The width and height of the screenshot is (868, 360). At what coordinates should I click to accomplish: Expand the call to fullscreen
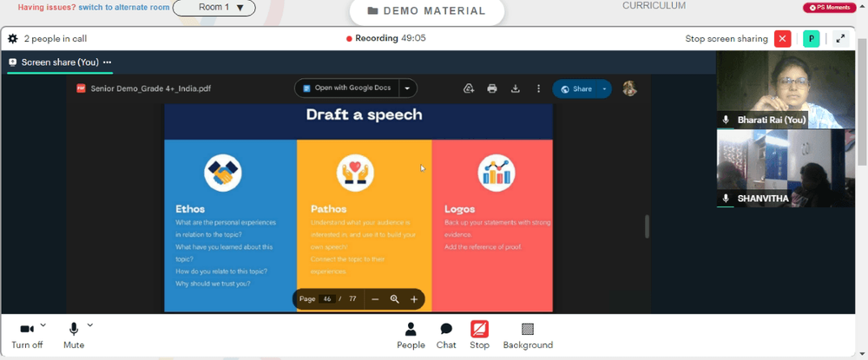pos(840,39)
